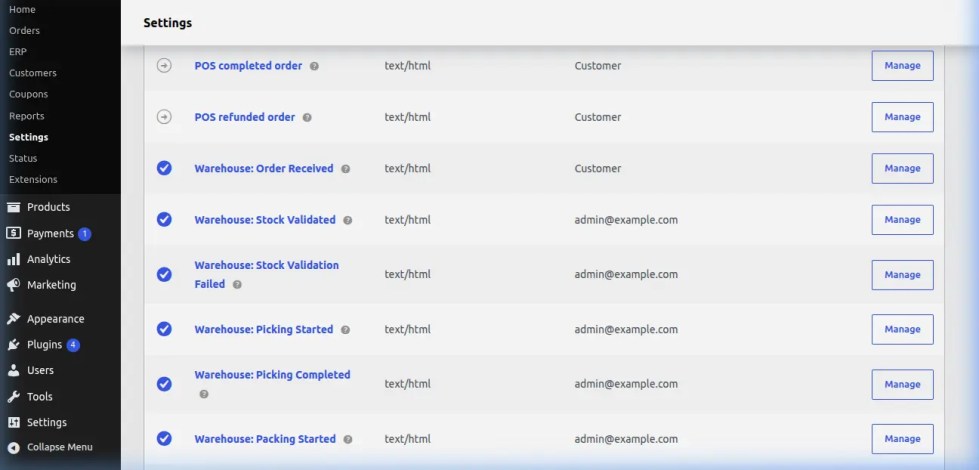Open the Orders submenu item
The image size is (979, 470).
[24, 31]
